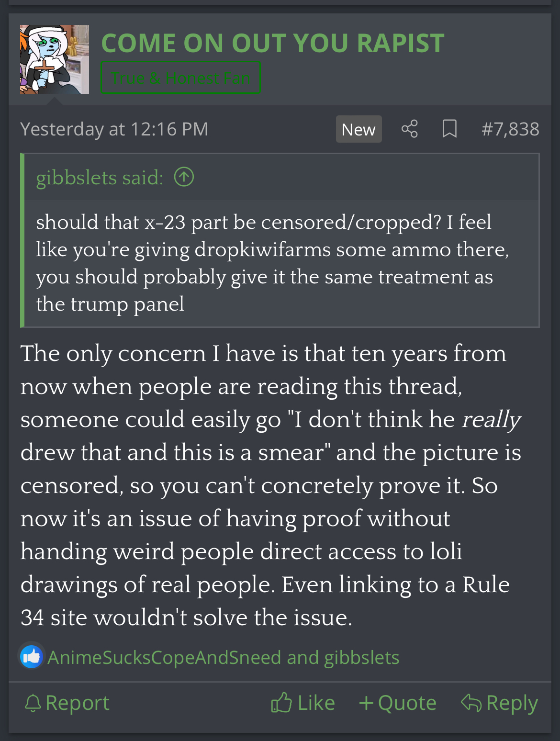Click the True & Honest Fan badge

(x=180, y=78)
